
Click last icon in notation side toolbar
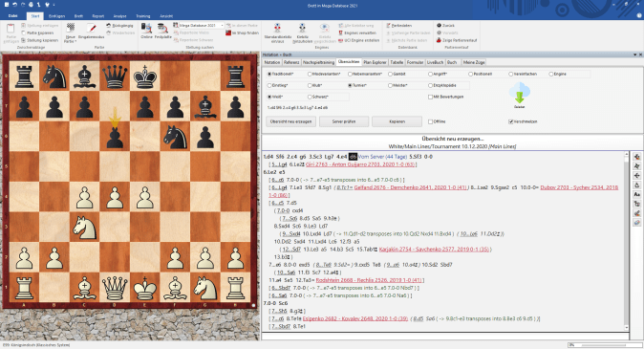[637, 223]
